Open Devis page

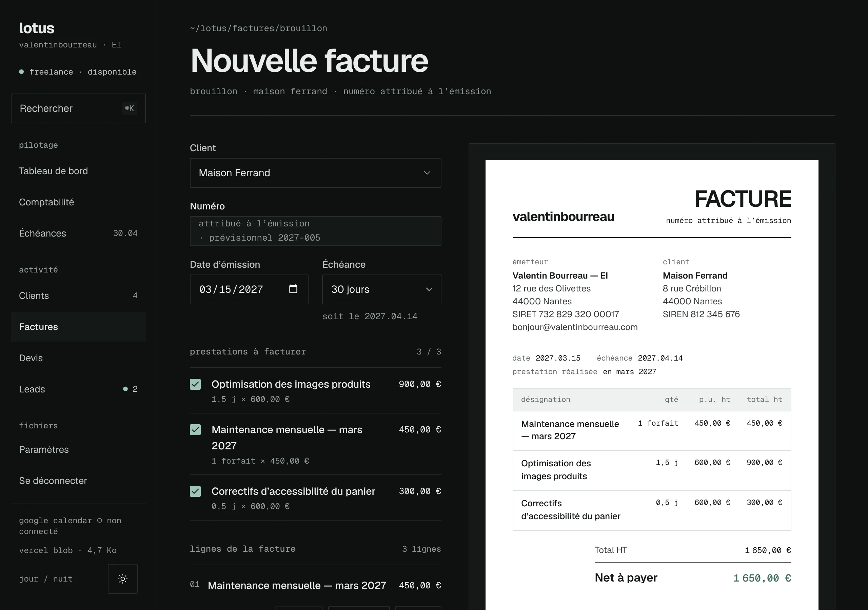tap(78, 358)
